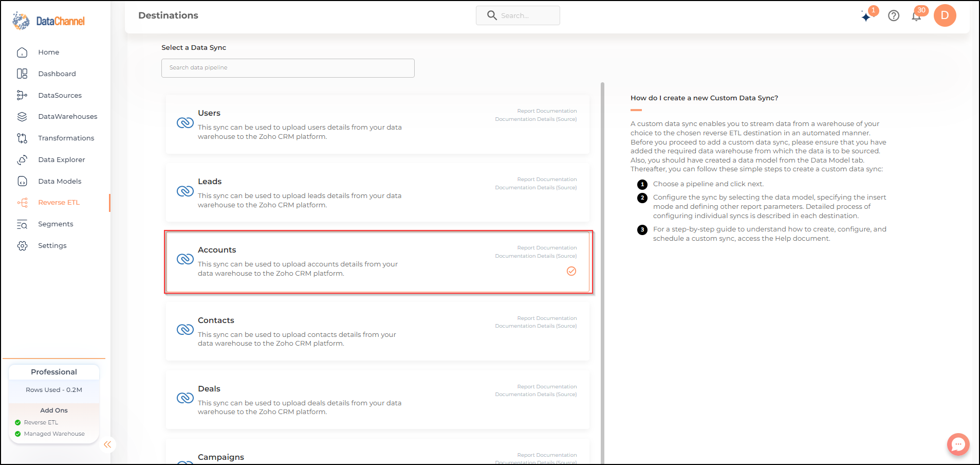Click the Search data pipeline field
Viewport: 980px width, 465px height.
tap(288, 68)
